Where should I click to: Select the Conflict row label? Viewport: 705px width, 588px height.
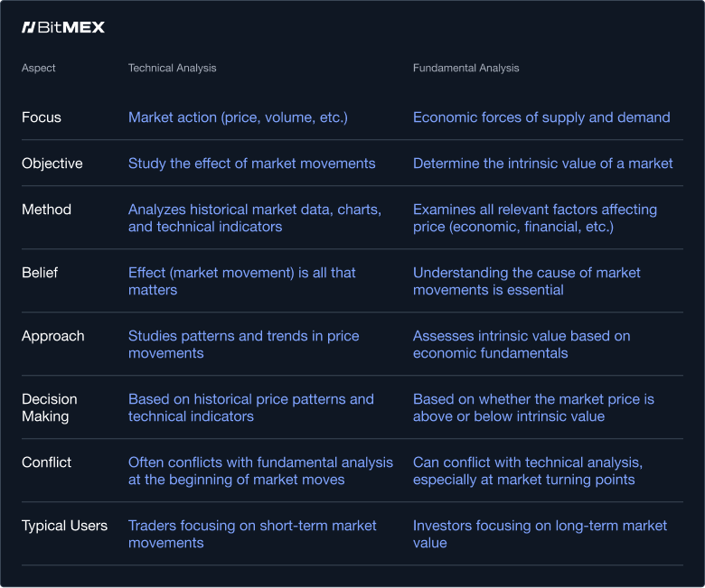pyautogui.click(x=46, y=462)
